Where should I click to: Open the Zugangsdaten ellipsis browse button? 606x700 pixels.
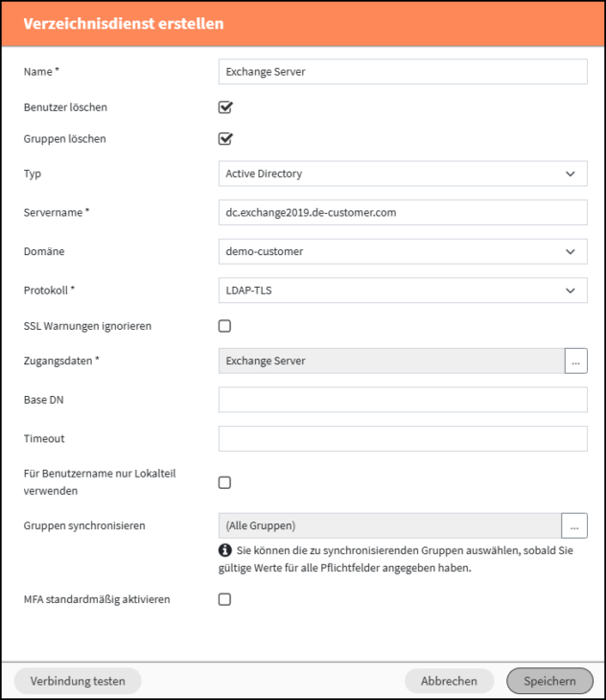pos(575,361)
